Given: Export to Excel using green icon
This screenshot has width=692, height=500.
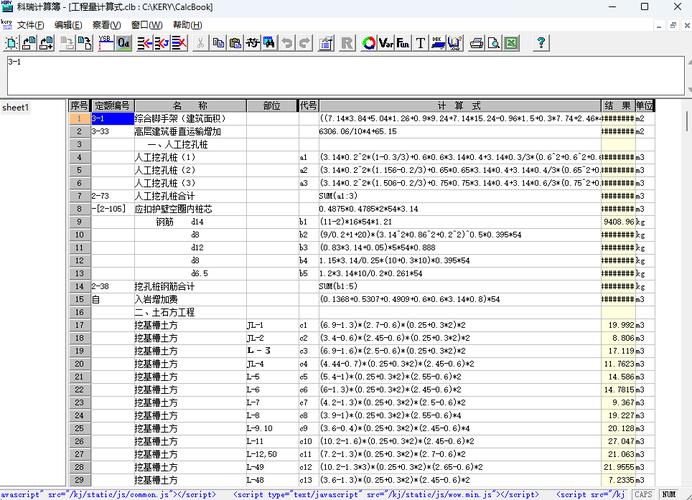Looking at the screenshot, I should click(511, 43).
